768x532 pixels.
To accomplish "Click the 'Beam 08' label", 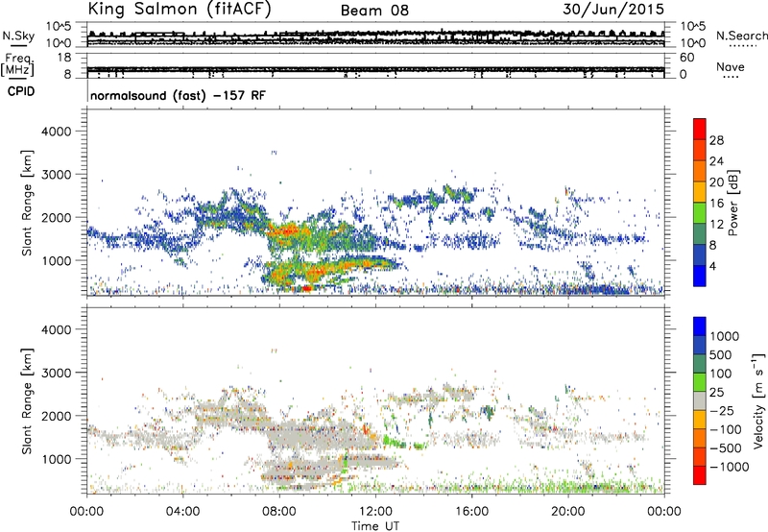I will (374, 11).
